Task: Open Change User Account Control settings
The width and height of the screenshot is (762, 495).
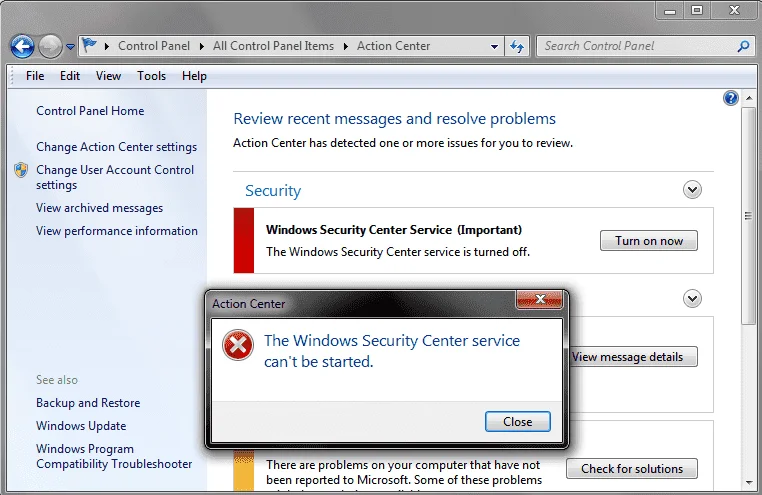Action: pos(115,177)
